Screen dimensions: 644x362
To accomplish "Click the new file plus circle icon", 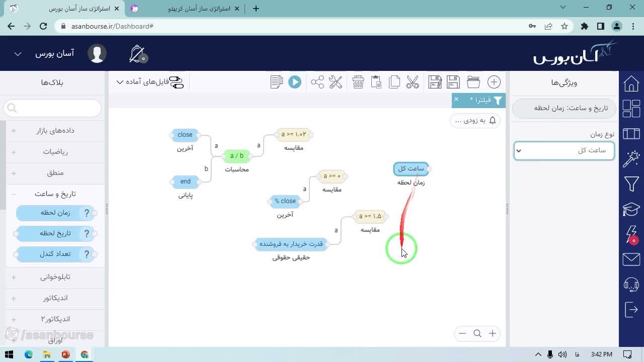I will (494, 82).
